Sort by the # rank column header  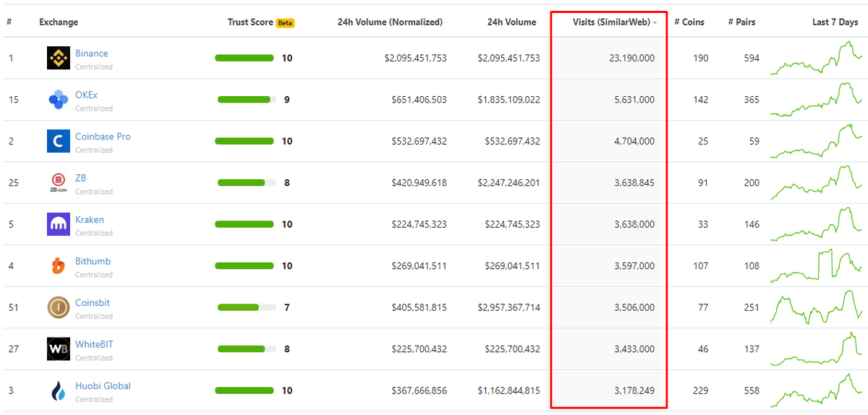(9, 22)
